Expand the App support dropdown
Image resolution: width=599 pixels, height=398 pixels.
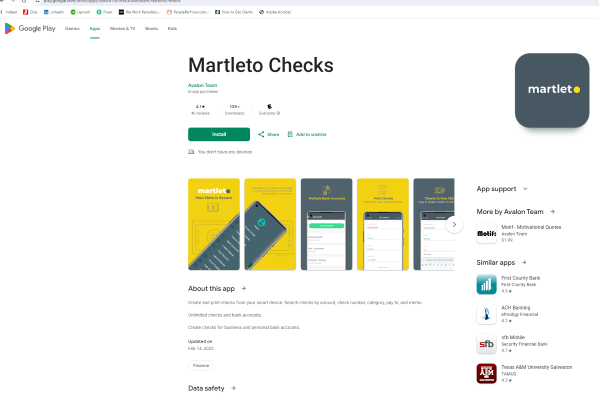tap(525, 189)
